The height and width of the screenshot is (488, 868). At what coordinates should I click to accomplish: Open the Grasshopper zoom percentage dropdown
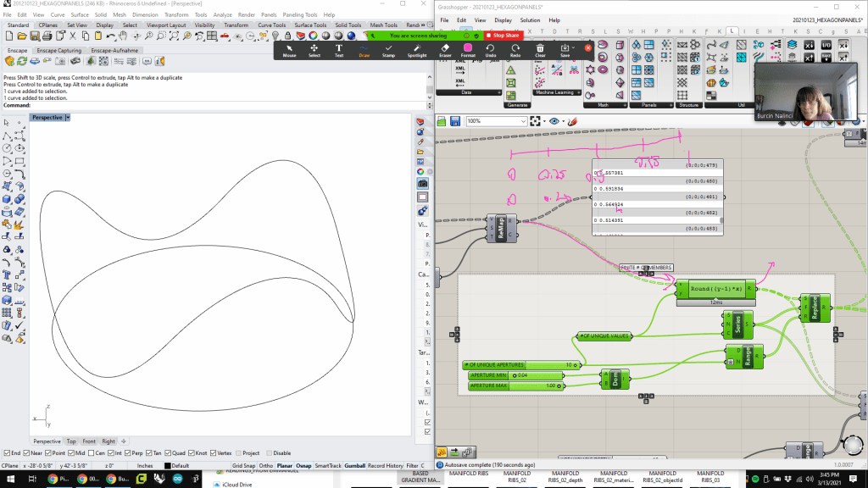[x=523, y=121]
